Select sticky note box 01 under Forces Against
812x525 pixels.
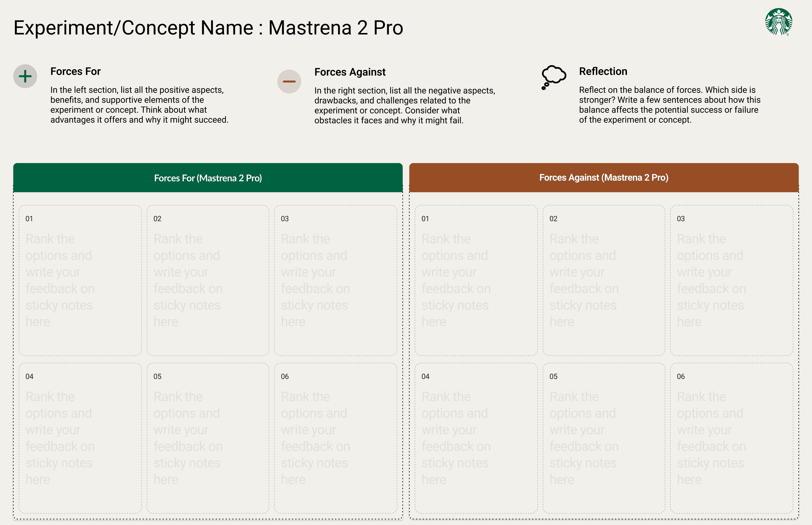coord(476,280)
